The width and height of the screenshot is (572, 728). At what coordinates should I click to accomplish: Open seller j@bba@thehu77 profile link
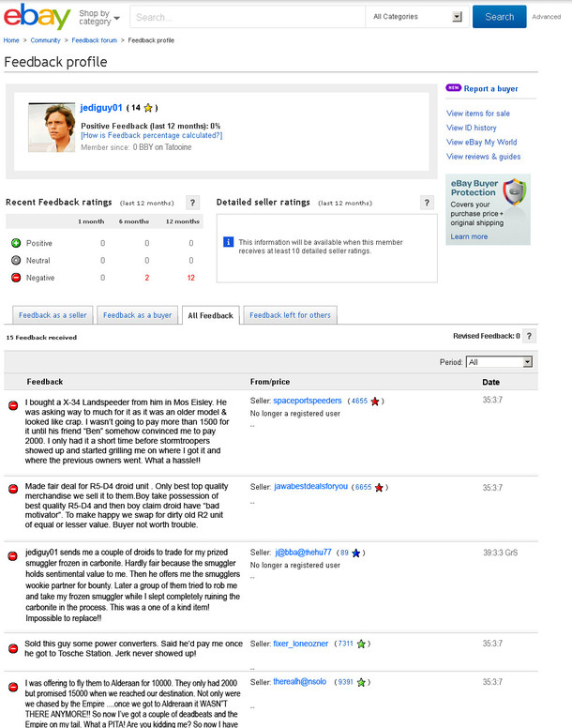[304, 553]
